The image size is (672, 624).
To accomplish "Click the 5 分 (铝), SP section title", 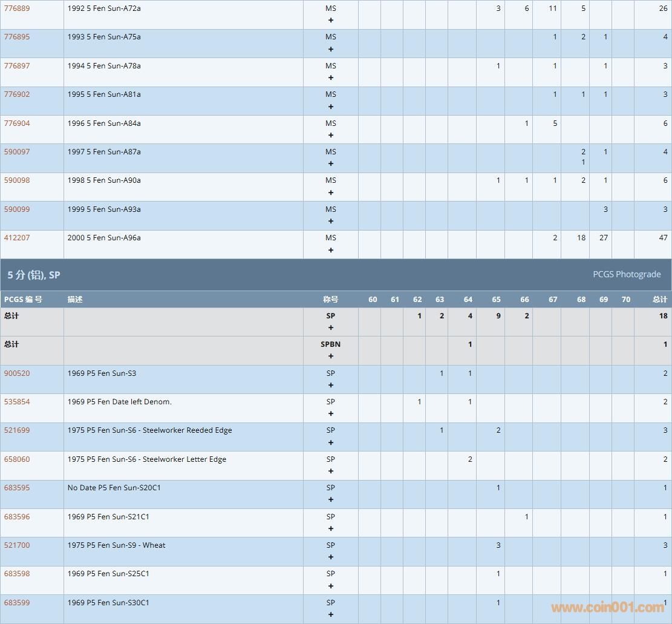I will tap(34, 275).
